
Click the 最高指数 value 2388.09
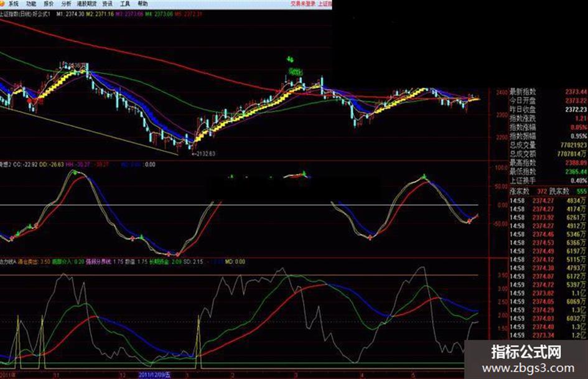(x=576, y=163)
